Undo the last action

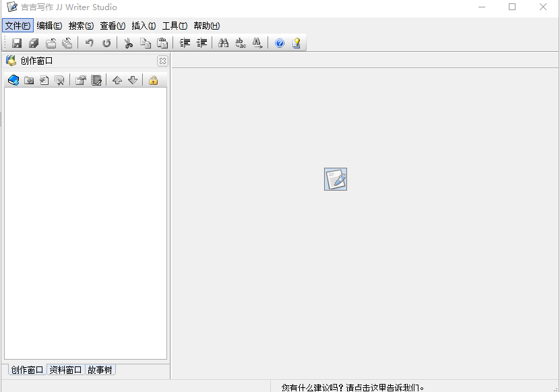point(89,43)
